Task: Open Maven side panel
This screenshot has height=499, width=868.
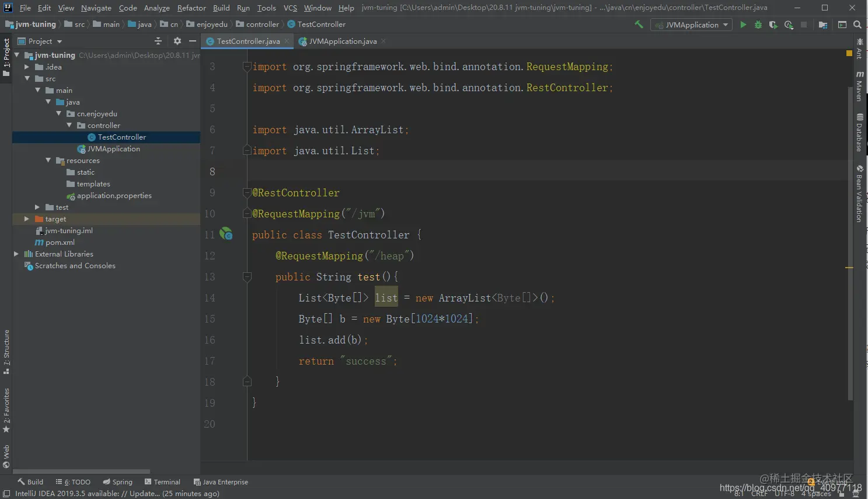Action: (860, 86)
